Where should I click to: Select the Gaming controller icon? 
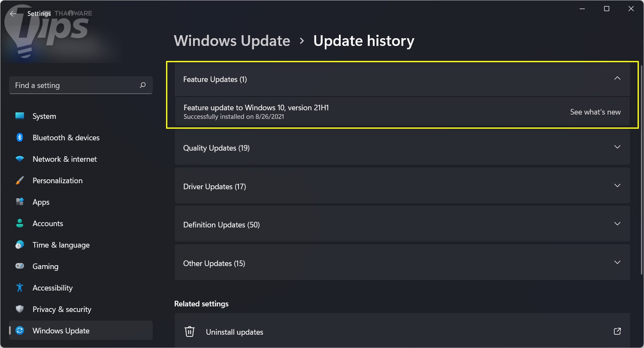click(20, 266)
